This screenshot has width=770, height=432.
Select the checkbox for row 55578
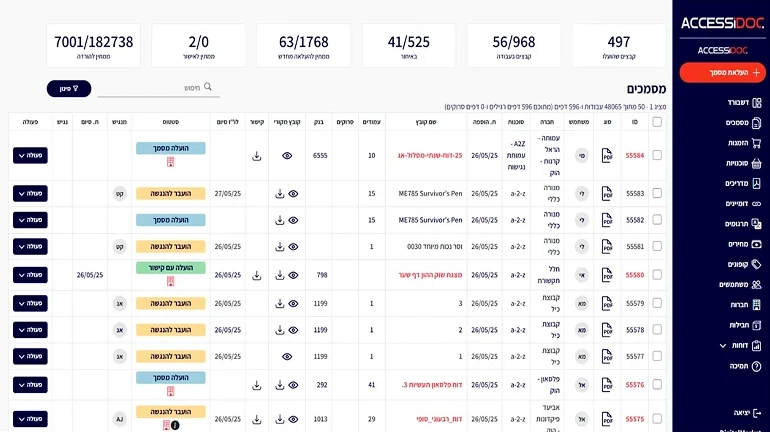[x=657, y=330]
